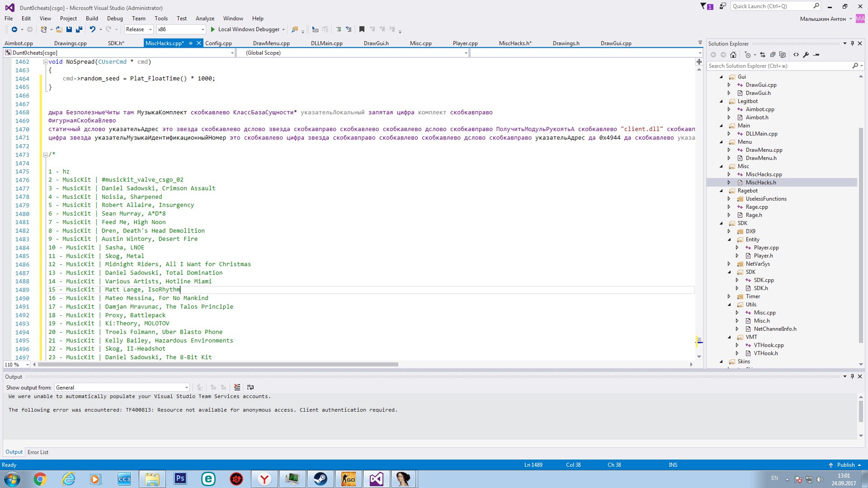Click Google Chrome icon in taskbar
Screen dimensions: 868x488
pos(40,479)
